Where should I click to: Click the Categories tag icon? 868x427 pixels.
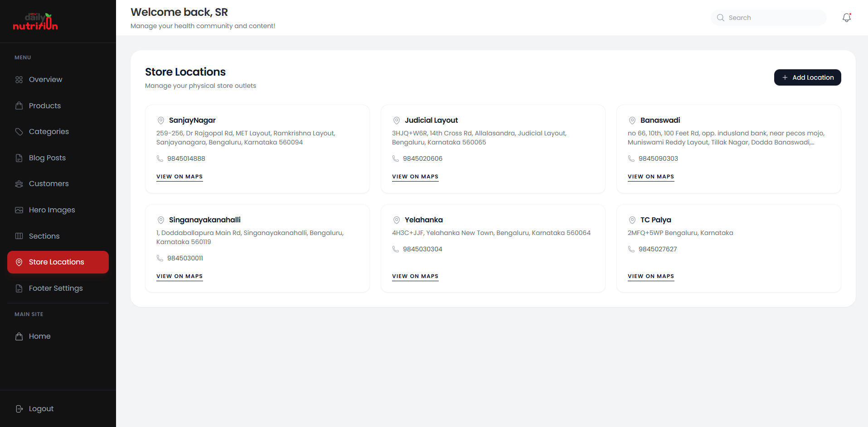(19, 132)
